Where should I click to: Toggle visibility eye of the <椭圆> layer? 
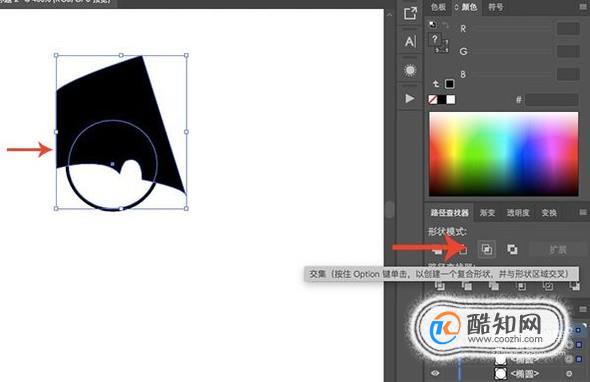coord(435,373)
